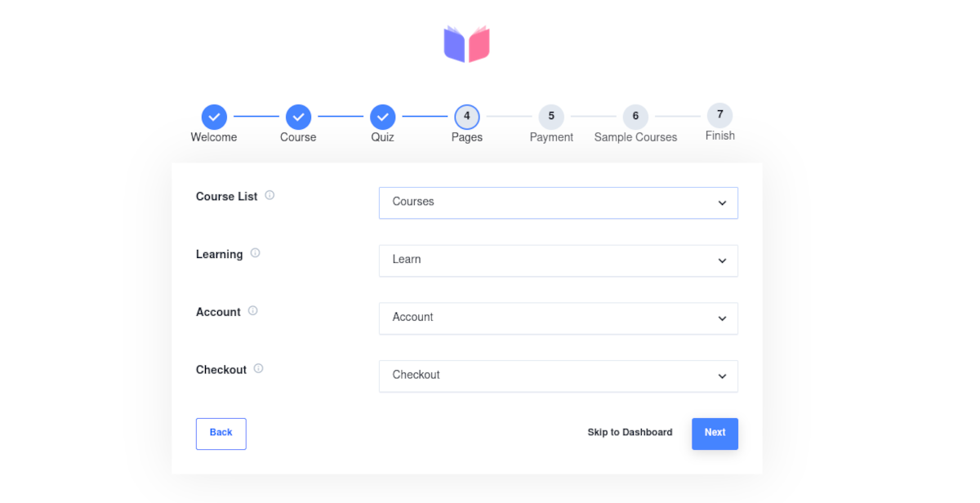Screen dimensions: 980x503
Task: Click the Payment step label
Action: point(551,137)
